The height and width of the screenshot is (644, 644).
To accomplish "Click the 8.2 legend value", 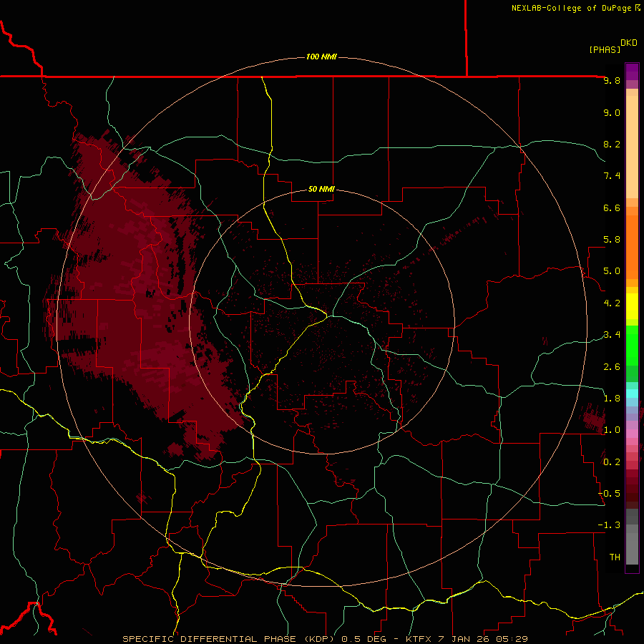I will point(612,144).
